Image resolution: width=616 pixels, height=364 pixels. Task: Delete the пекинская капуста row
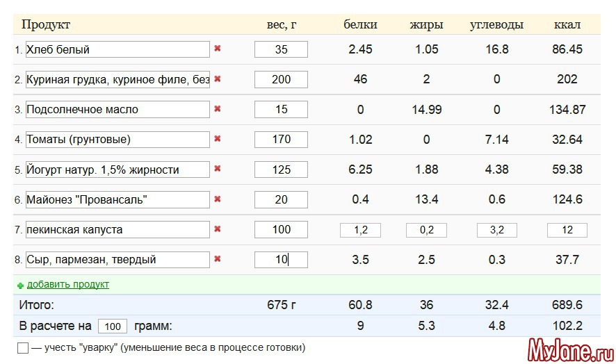[x=218, y=229]
